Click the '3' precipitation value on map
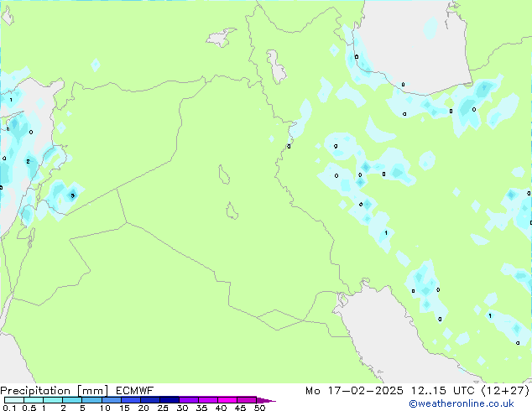Image resolution: width=532 pixels, height=411 pixels. coord(73,195)
